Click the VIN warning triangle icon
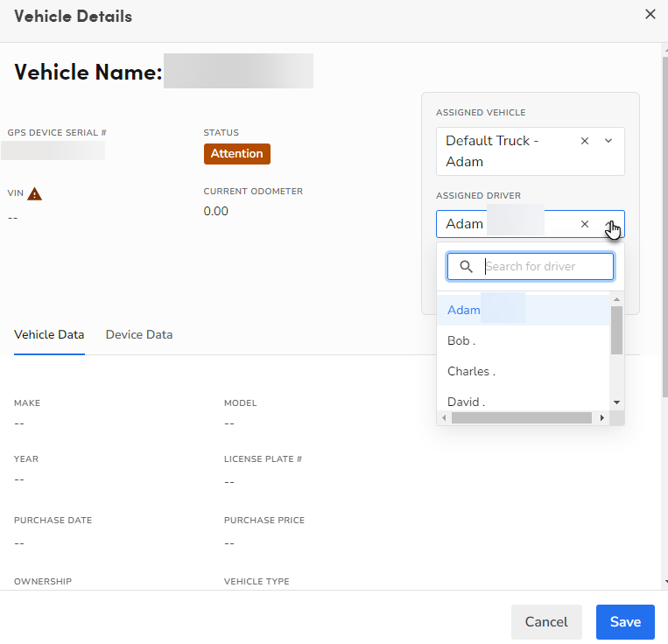The width and height of the screenshot is (668, 644). [x=34, y=193]
